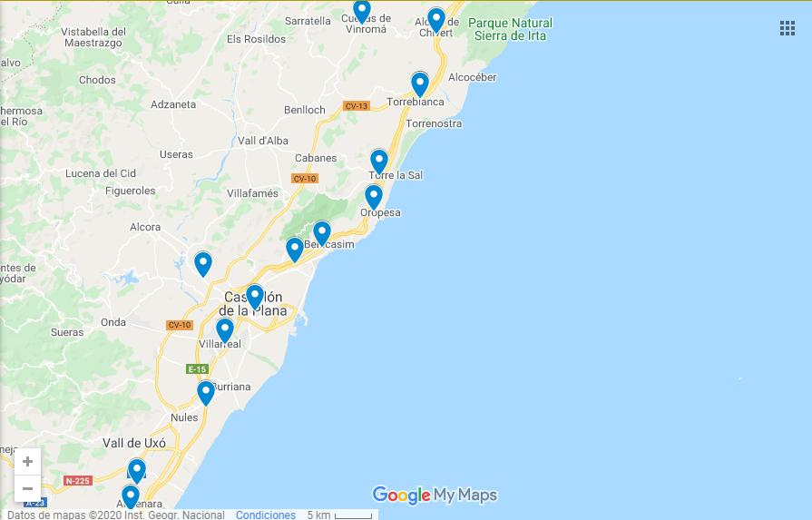Click the pin beside Burriana
The width and height of the screenshot is (812, 520).
tap(206, 393)
